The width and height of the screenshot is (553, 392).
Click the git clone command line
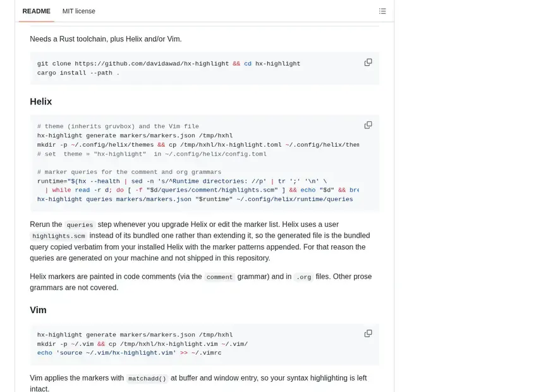click(169, 64)
